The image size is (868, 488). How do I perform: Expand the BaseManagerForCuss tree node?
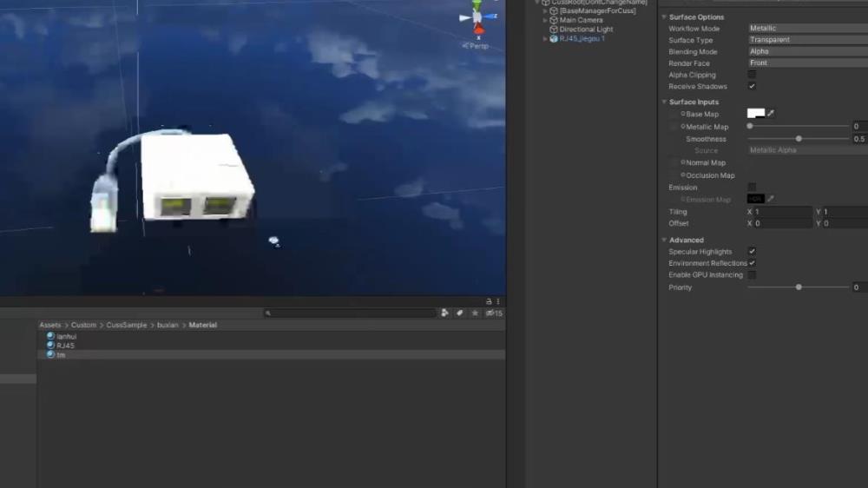click(545, 10)
